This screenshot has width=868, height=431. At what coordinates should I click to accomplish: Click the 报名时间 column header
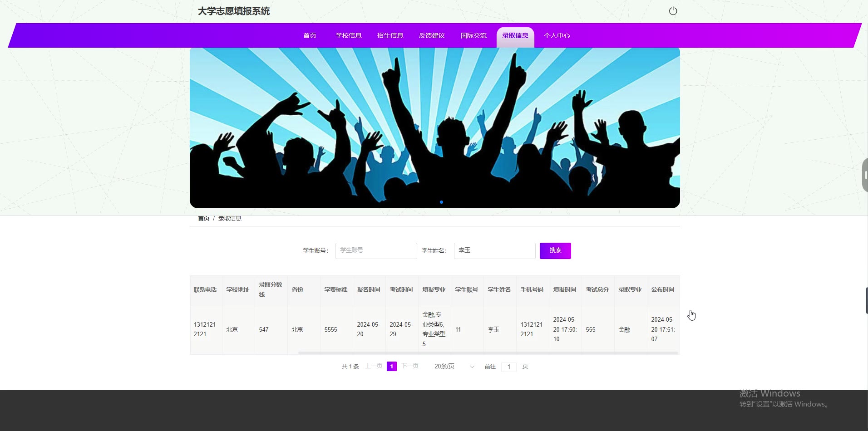(x=369, y=289)
